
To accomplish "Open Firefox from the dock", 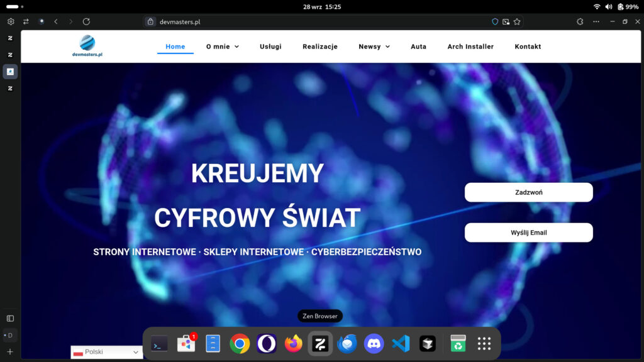I will point(293,344).
